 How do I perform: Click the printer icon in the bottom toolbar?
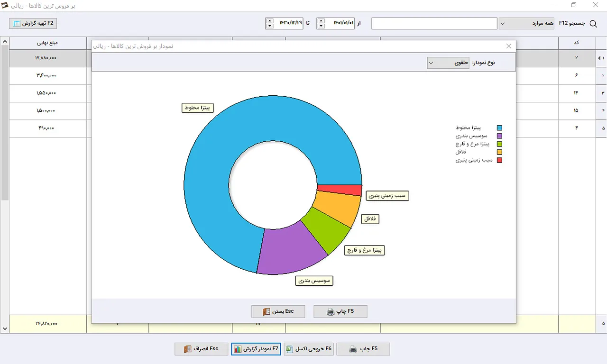[x=353, y=349]
